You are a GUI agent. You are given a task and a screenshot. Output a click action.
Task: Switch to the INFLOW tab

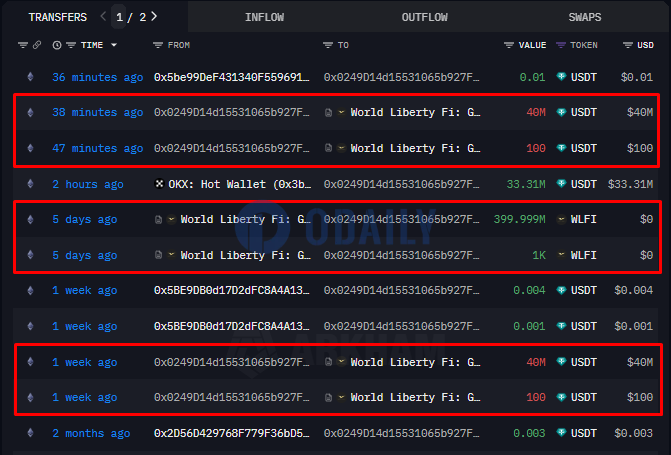point(264,17)
